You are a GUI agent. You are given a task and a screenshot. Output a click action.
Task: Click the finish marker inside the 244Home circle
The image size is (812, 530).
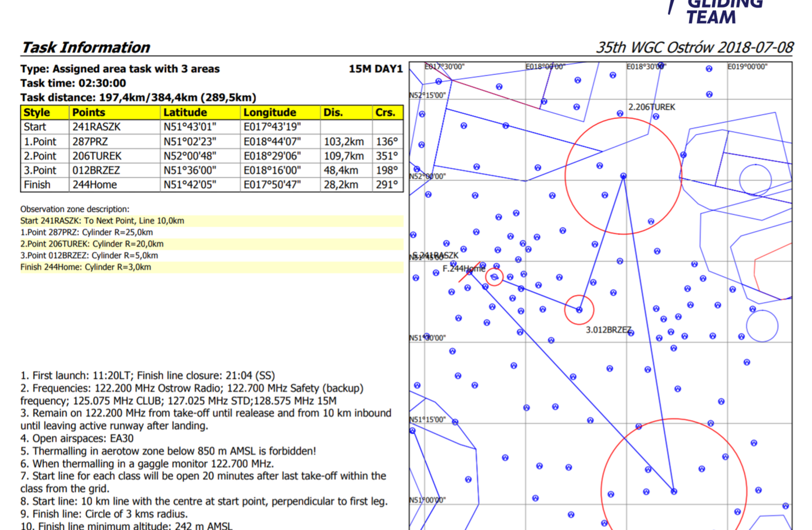pos(495,277)
